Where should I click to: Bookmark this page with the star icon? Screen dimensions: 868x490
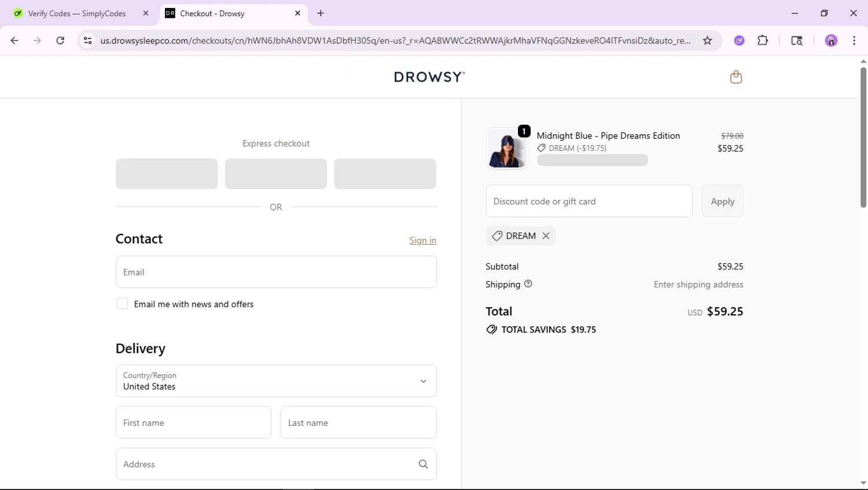(707, 40)
